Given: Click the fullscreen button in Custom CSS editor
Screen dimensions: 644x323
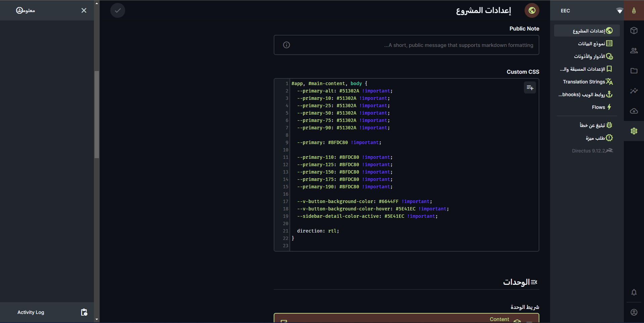Looking at the screenshot, I should 530,88.
